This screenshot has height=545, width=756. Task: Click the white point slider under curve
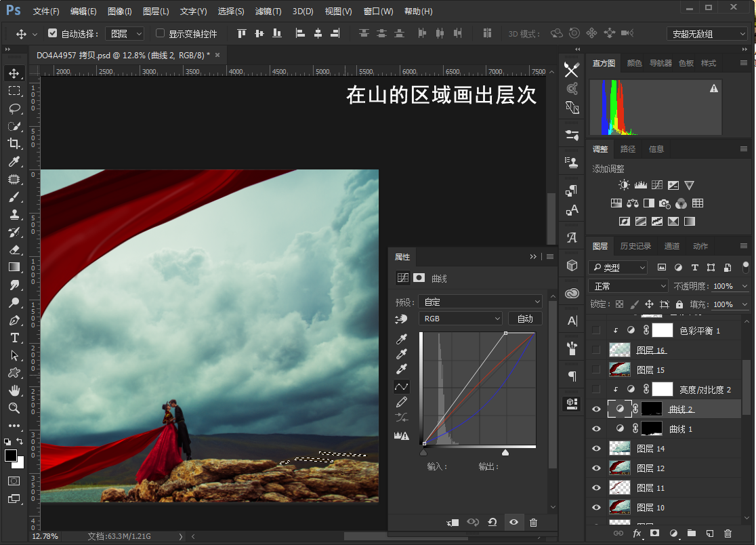(x=505, y=452)
